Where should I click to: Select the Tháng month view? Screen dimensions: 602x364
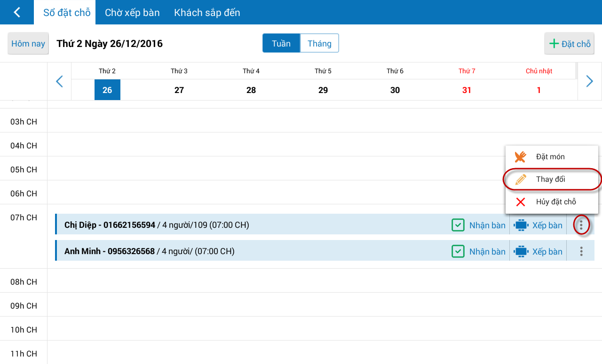point(319,43)
